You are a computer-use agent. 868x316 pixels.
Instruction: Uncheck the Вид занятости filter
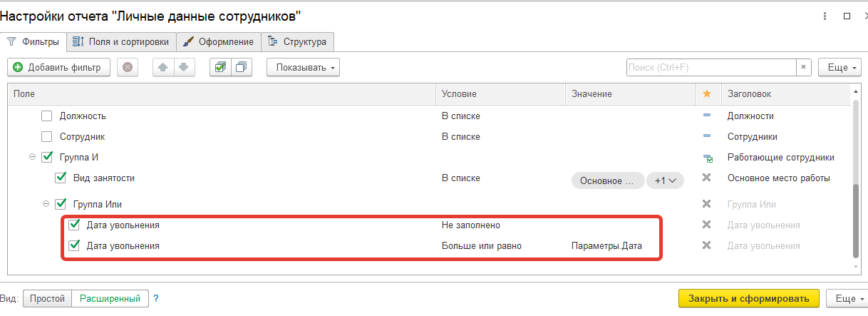[61, 178]
